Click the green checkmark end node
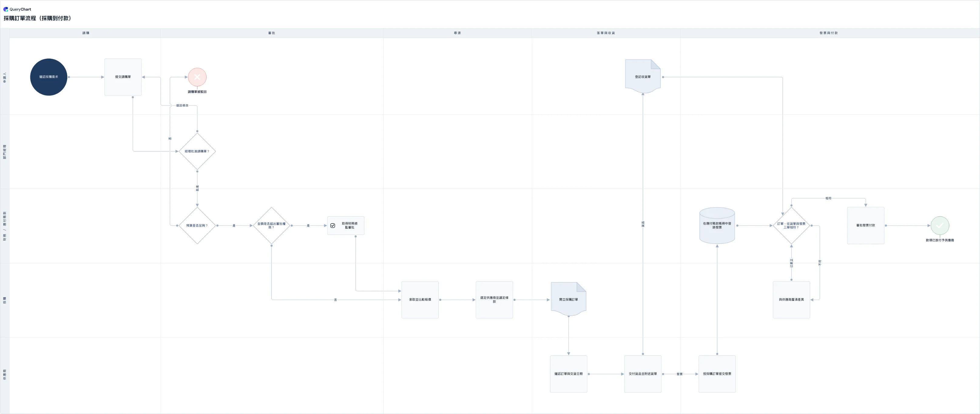Screen dimensions: 980x414 (940, 225)
